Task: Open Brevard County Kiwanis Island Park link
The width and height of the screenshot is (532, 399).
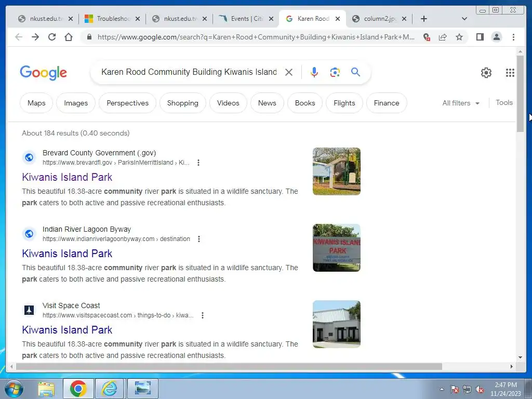Action: click(67, 177)
